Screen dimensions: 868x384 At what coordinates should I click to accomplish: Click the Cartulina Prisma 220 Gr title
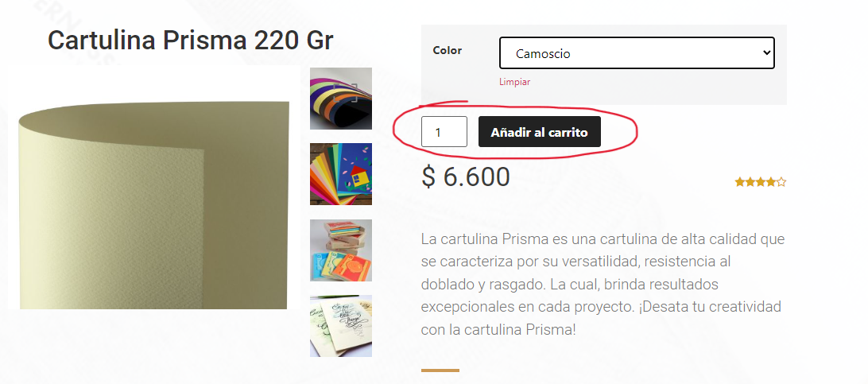(191, 41)
